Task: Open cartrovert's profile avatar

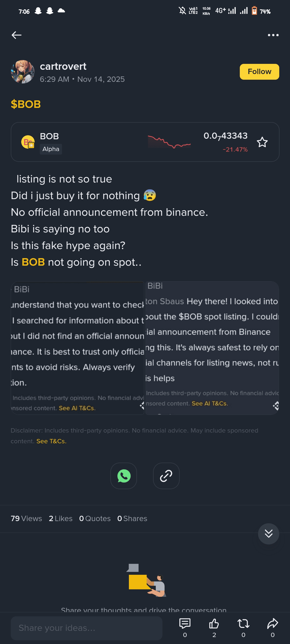Action: [23, 72]
